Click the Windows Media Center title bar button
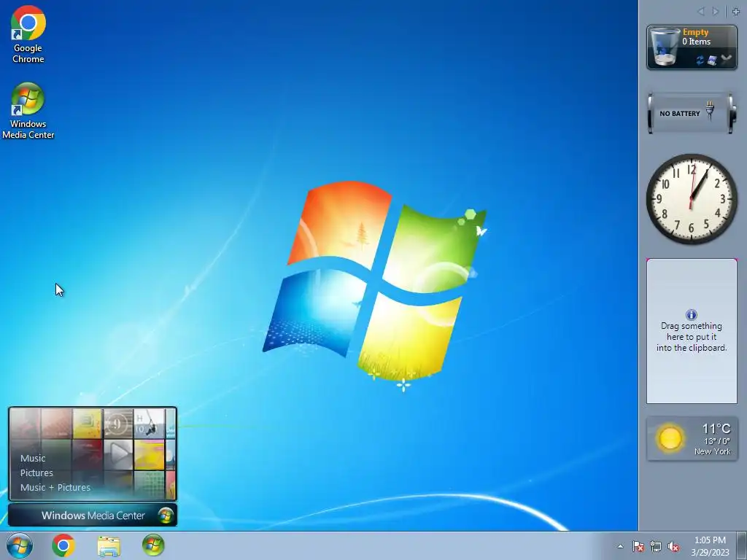 (x=93, y=516)
